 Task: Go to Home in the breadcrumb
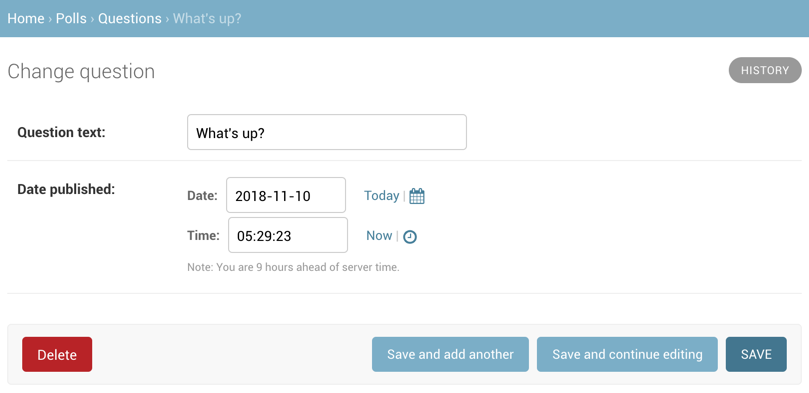pos(26,19)
